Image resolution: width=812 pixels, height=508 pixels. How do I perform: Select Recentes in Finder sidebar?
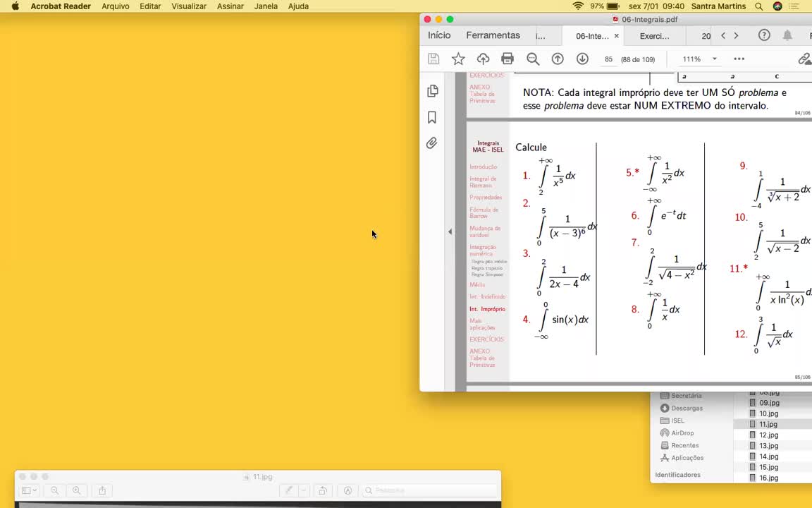pos(679,445)
